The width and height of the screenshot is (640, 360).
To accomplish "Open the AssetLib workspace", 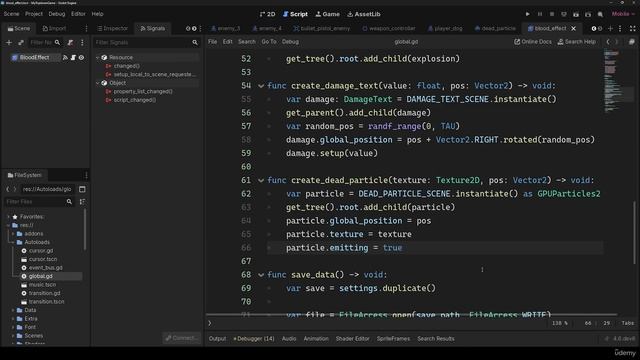I will pos(364,14).
